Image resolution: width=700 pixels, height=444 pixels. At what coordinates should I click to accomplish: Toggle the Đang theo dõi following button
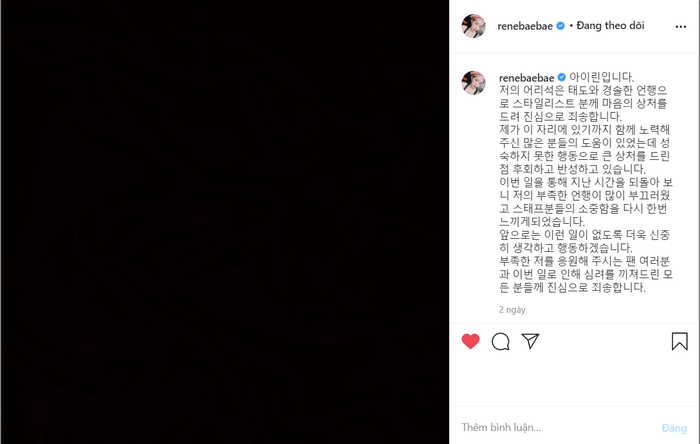610,26
